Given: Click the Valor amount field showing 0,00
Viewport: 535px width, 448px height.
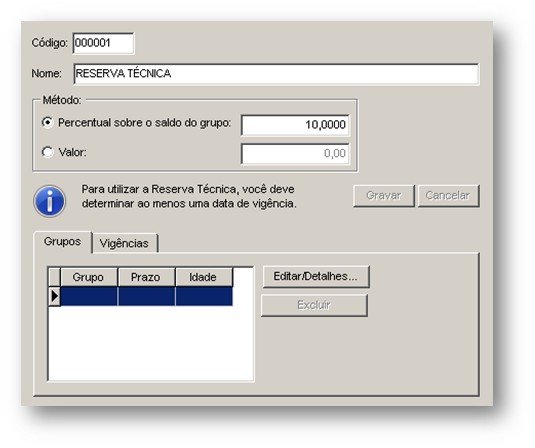Looking at the screenshot, I should pyautogui.click(x=295, y=154).
